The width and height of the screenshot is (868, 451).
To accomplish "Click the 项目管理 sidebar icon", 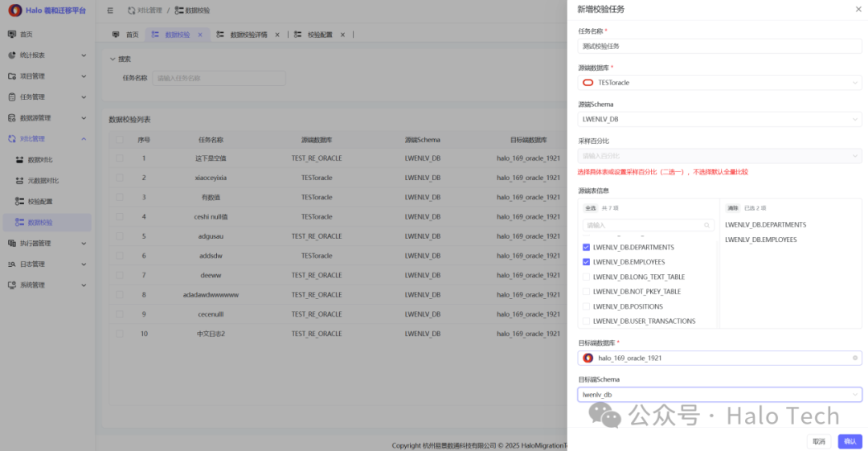I will point(12,76).
